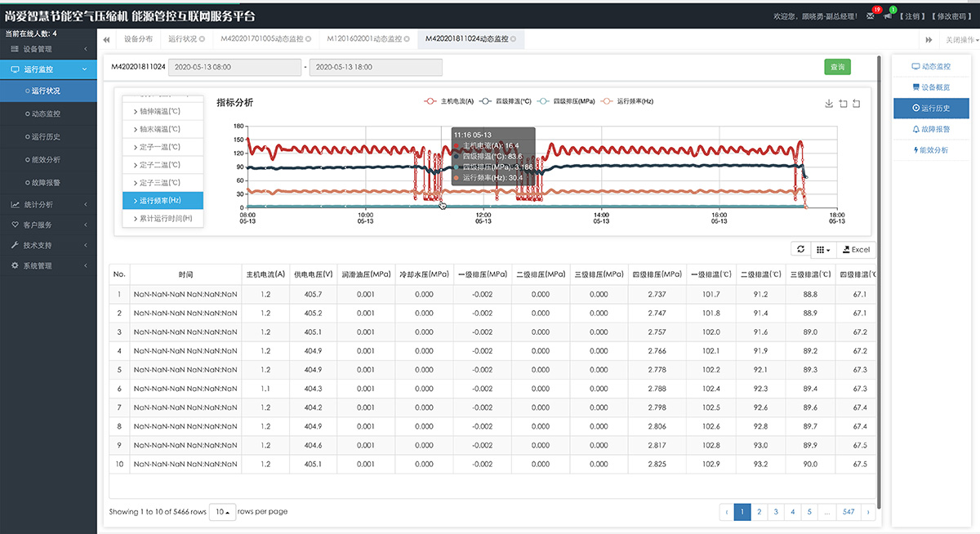Open 设备概览 in right panel
This screenshot has width=980, height=534.
931,87
